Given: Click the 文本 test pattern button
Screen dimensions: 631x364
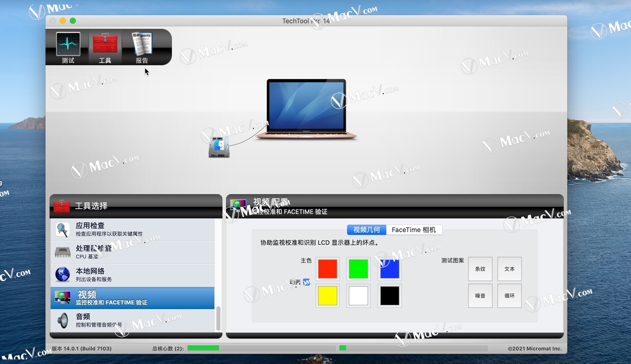Looking at the screenshot, I should (x=509, y=269).
